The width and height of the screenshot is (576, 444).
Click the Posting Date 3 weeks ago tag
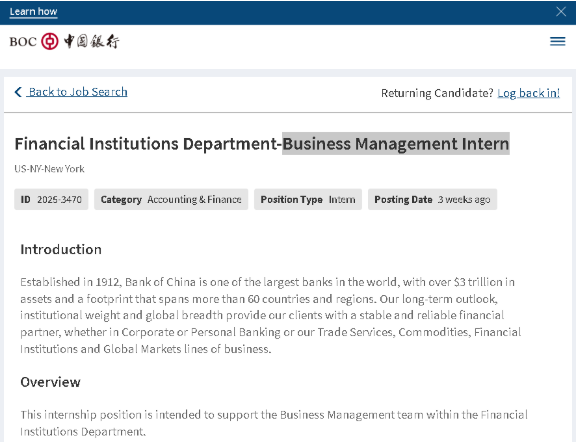432,199
